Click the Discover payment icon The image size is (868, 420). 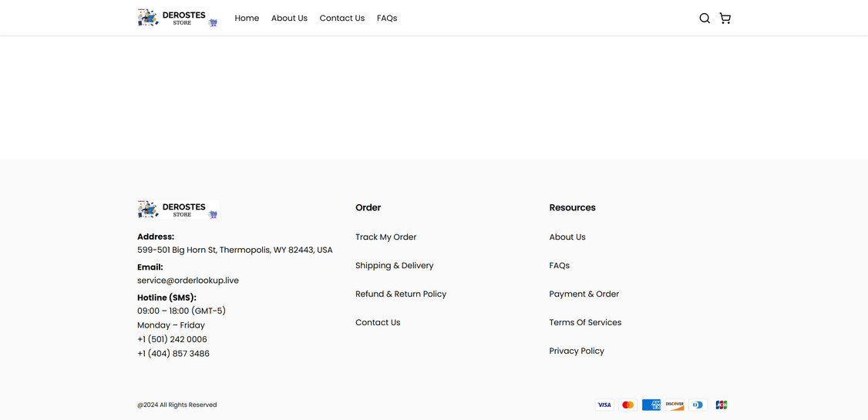point(675,405)
